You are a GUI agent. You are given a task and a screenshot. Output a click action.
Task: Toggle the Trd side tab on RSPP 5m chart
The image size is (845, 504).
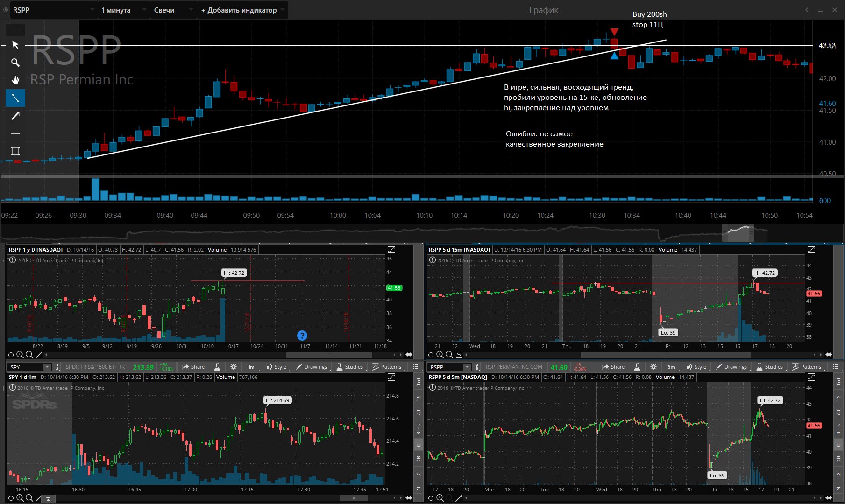coord(838,382)
